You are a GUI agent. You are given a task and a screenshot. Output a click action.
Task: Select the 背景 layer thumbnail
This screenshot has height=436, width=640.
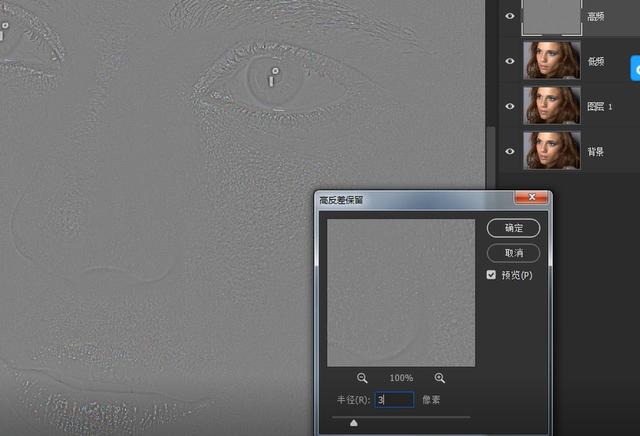tap(552, 150)
